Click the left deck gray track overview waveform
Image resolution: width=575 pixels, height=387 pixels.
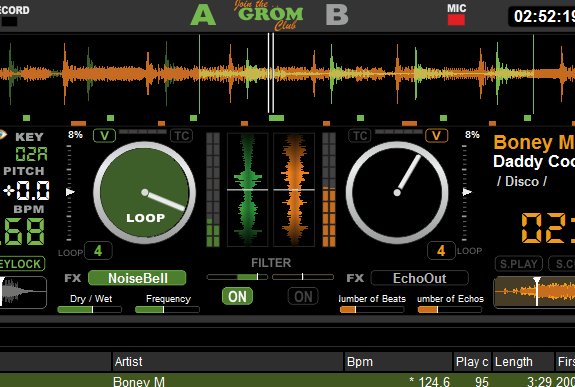23,292
